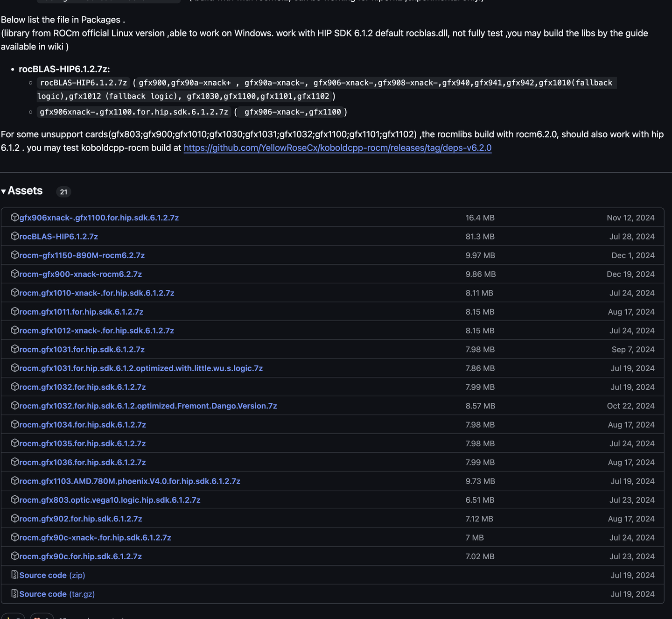672x619 pixels.
Task: Download rocm.gfx1034.for.hip.sdk.6.1.2.7z
Action: pyautogui.click(x=83, y=425)
